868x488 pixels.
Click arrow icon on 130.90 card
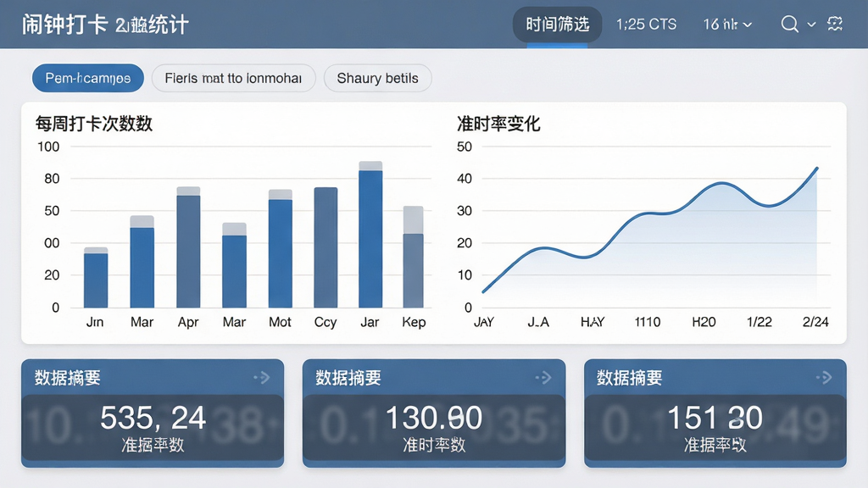[x=543, y=378]
